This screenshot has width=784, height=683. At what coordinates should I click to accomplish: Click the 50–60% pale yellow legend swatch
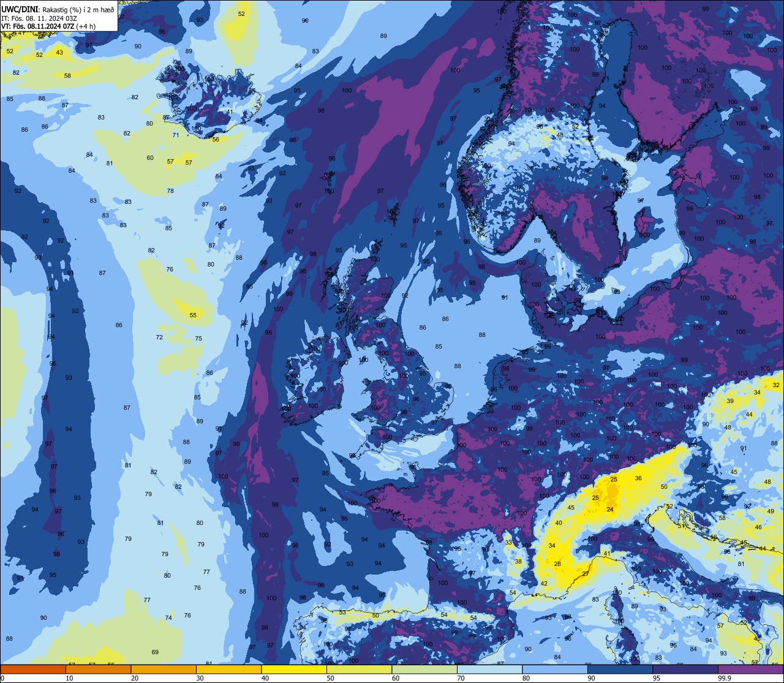pos(359,669)
